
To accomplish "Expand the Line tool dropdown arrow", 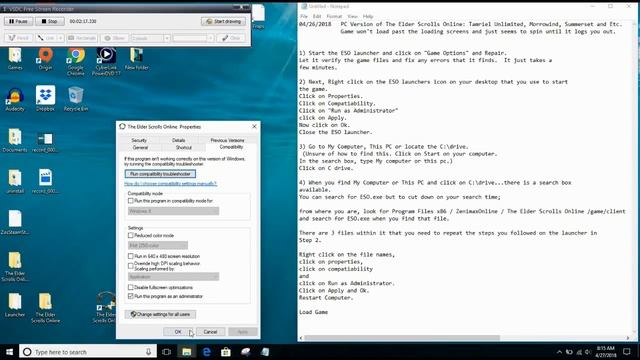I will click(x=60, y=38).
